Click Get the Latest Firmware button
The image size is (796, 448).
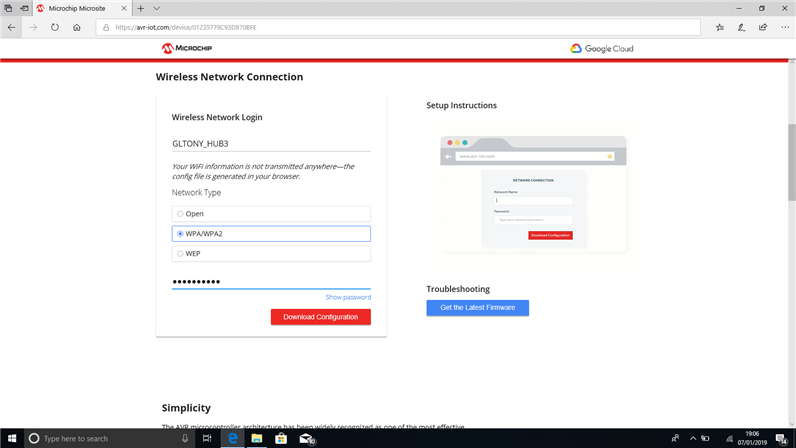click(478, 308)
